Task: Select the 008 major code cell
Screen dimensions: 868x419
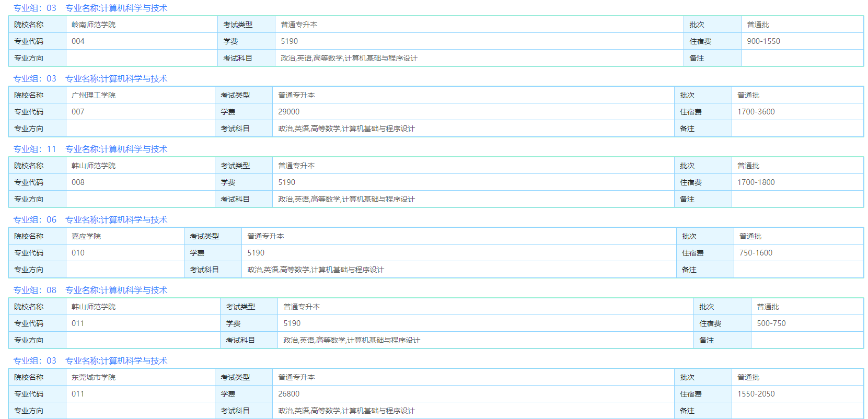Action: point(141,182)
